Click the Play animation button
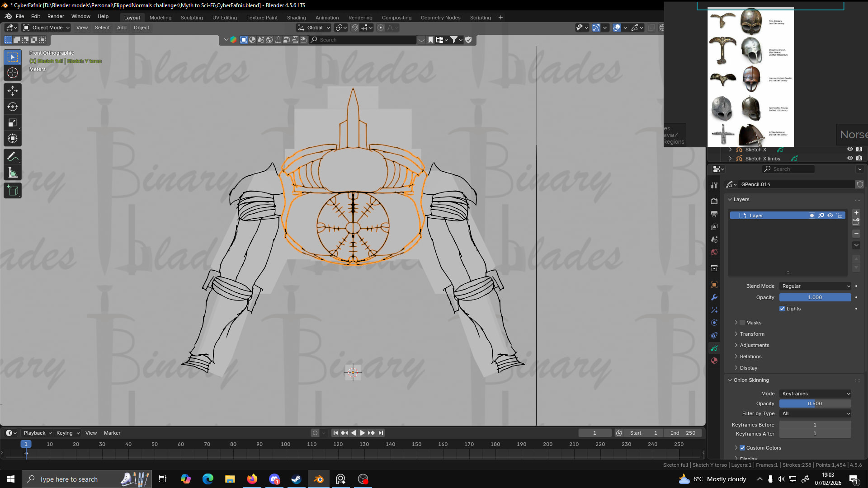The image size is (868, 488). tap(362, 433)
